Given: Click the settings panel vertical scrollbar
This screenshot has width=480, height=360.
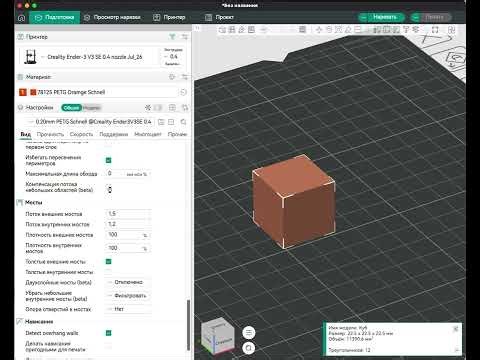Looking at the screenshot, I should (188, 325).
